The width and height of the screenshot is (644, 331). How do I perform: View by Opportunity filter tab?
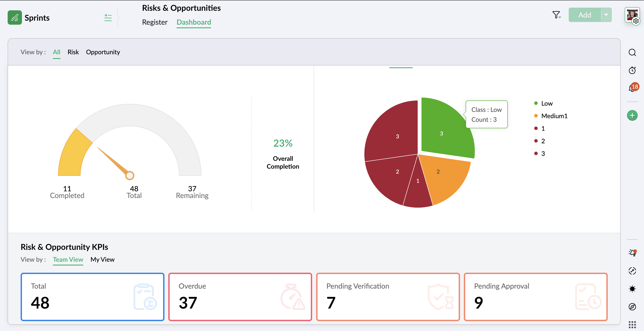click(x=103, y=52)
